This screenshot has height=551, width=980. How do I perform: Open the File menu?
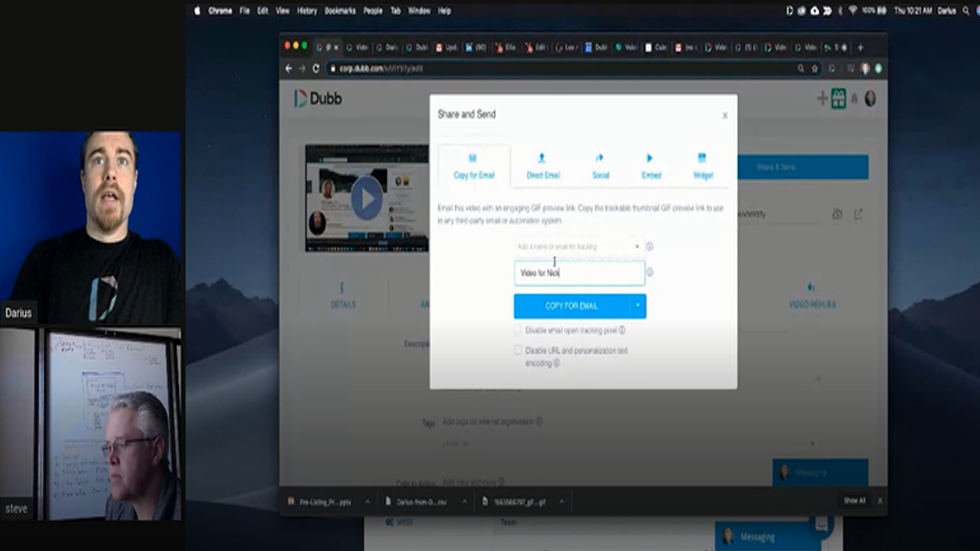(245, 11)
